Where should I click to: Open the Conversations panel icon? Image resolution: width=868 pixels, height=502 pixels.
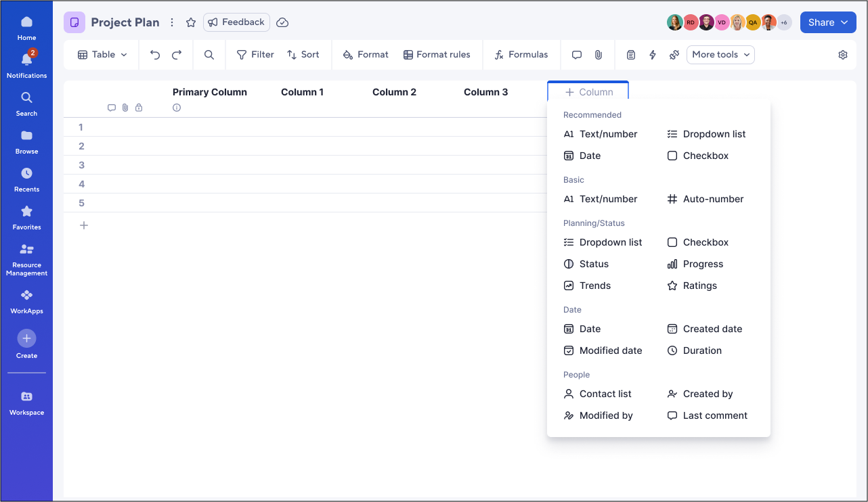(576, 54)
